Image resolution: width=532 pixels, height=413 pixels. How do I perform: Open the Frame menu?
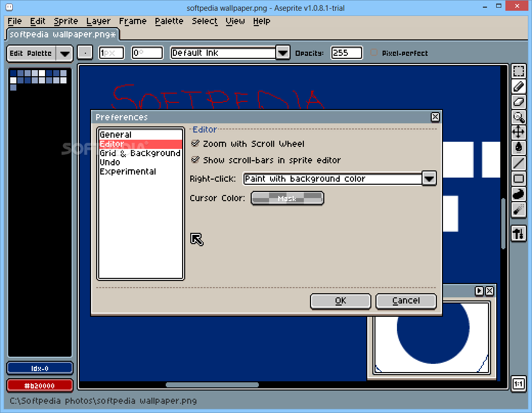tap(132, 21)
